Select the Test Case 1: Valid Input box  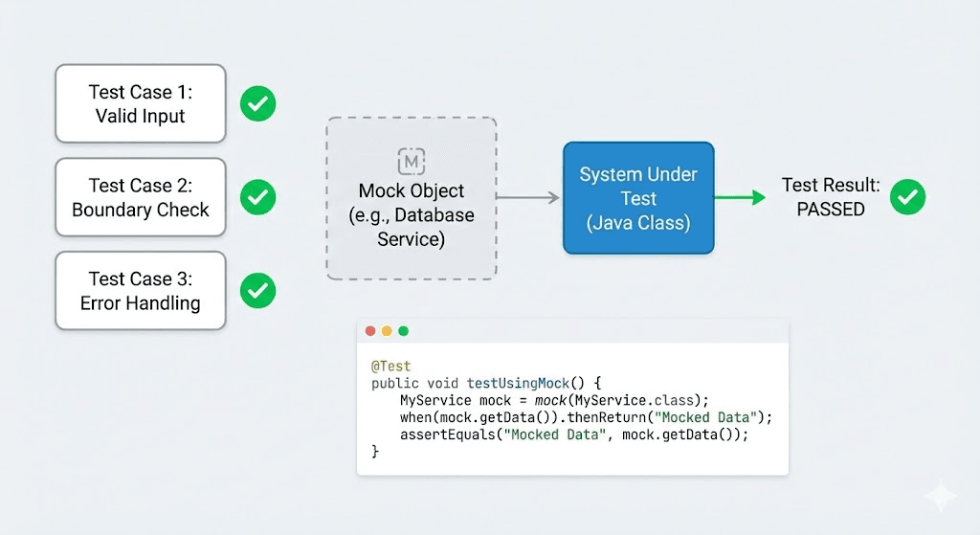pos(141,103)
